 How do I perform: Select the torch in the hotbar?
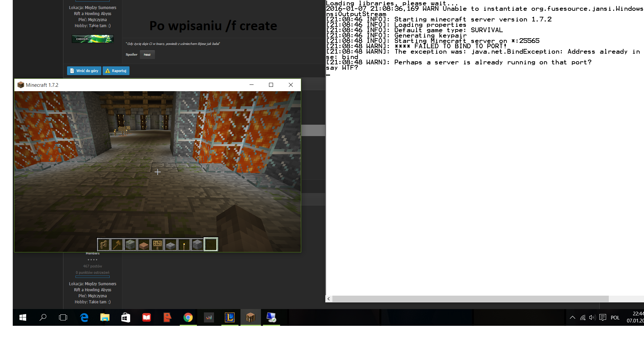184,245
